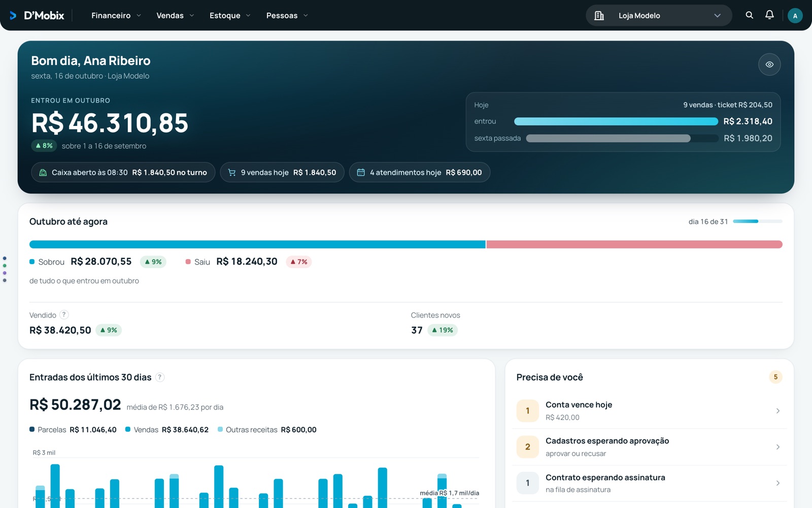Open the search icon in header

(x=749, y=15)
